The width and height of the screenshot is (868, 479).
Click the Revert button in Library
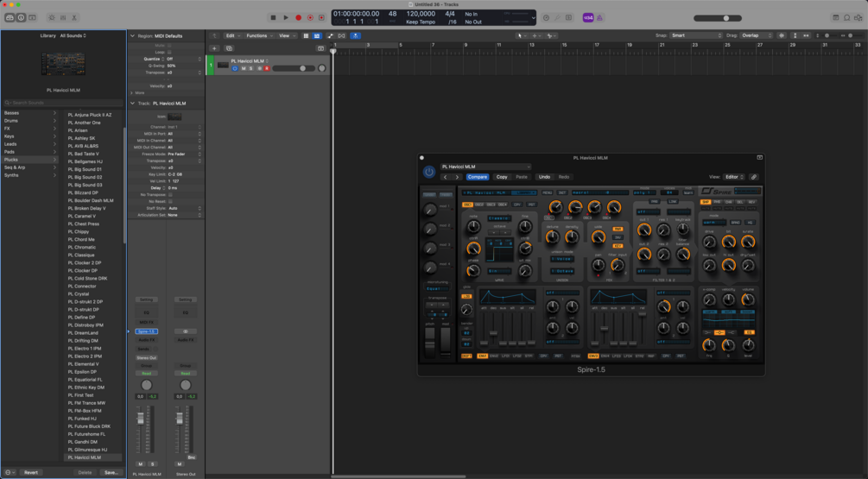click(x=31, y=472)
